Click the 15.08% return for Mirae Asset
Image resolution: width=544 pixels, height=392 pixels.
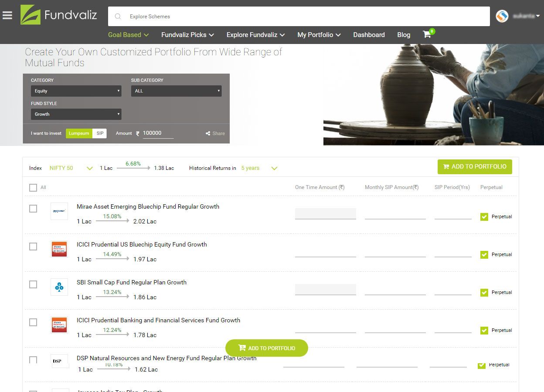(x=112, y=216)
